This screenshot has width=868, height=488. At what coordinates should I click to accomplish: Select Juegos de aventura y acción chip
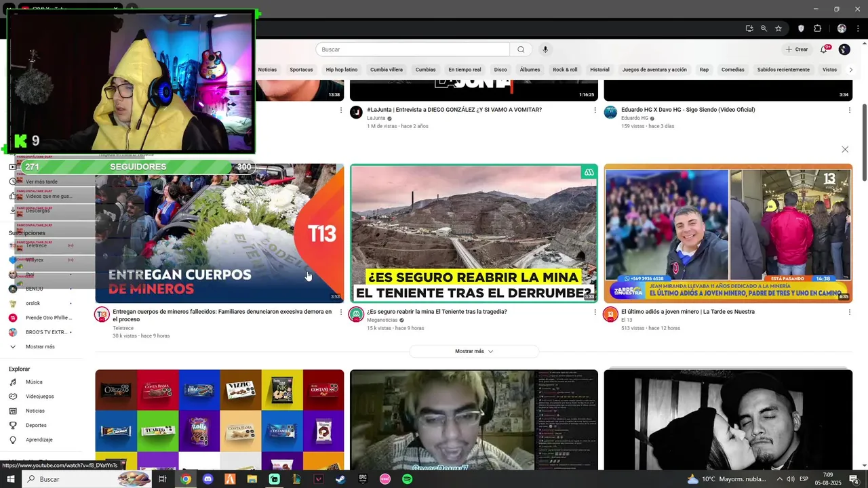coord(654,70)
